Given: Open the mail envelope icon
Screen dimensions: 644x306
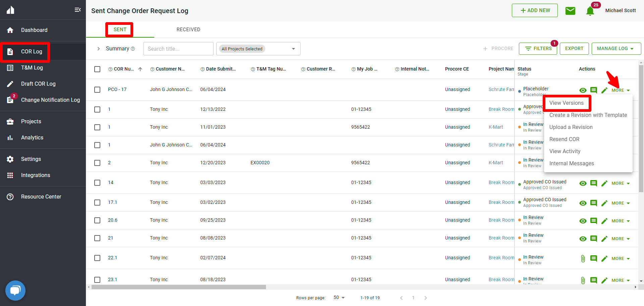Looking at the screenshot, I should tap(570, 11).
